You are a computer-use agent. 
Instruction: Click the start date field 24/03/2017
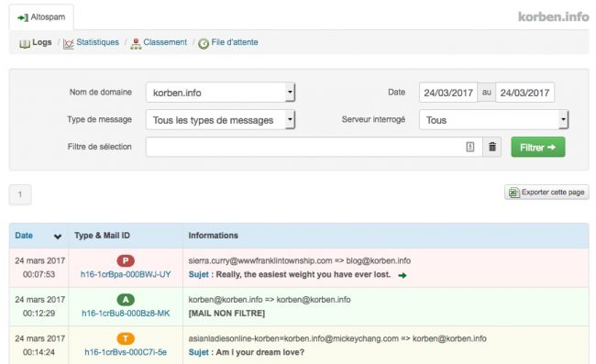click(x=448, y=93)
